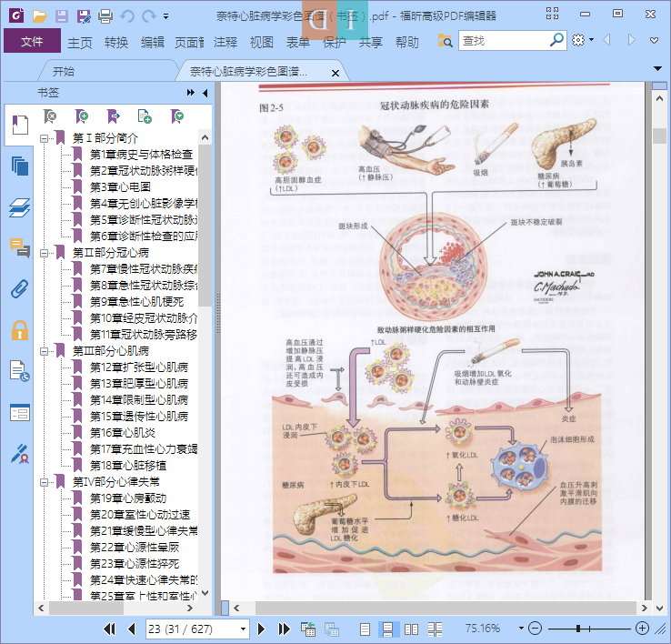Select bookmark 第3章心电图
Image resolution: width=671 pixels, height=644 pixels.
point(120,187)
